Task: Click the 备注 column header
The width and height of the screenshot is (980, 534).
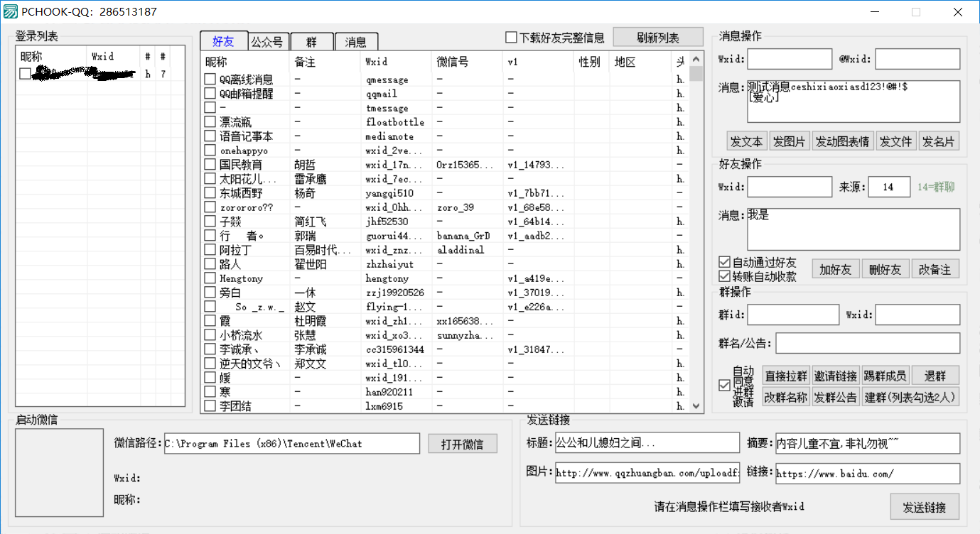Action: tap(325, 62)
